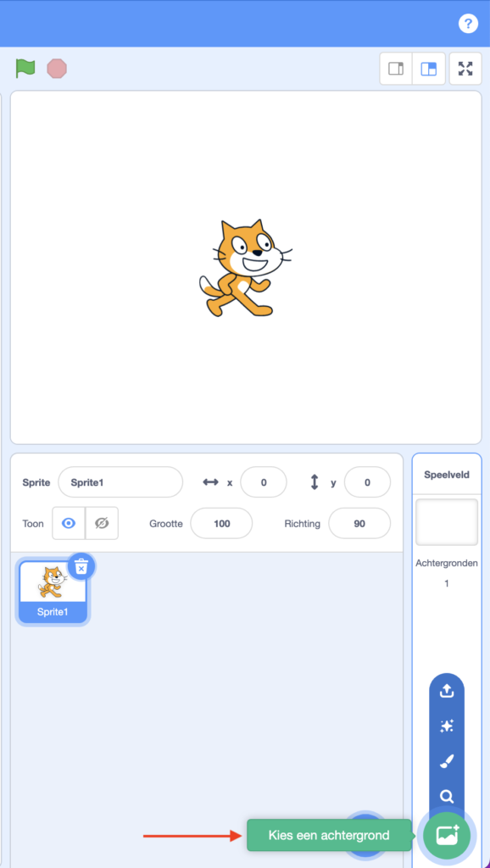This screenshot has width=490, height=868.
Task: Upload a backdrop with the upload icon
Action: tap(447, 691)
